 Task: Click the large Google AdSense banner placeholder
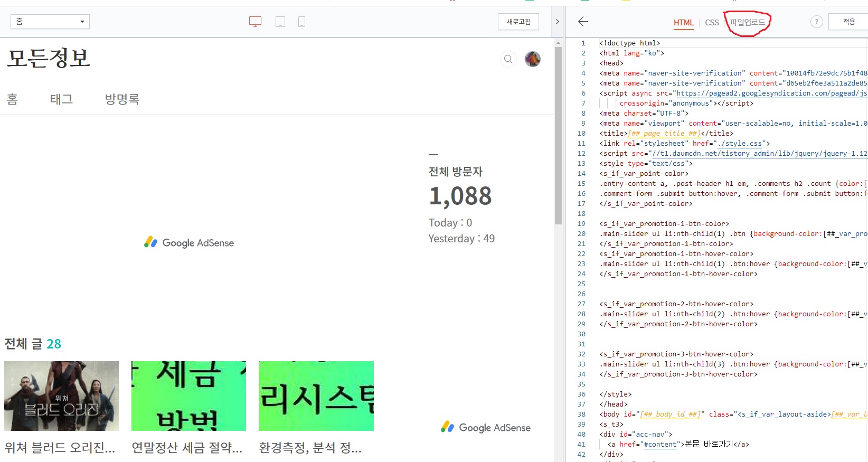tap(189, 242)
